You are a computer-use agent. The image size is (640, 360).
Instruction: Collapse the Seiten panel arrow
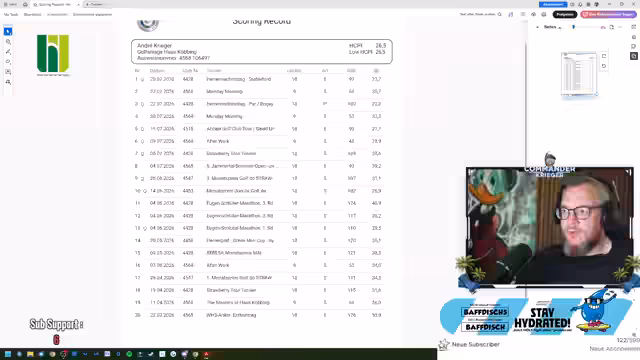(x=537, y=27)
